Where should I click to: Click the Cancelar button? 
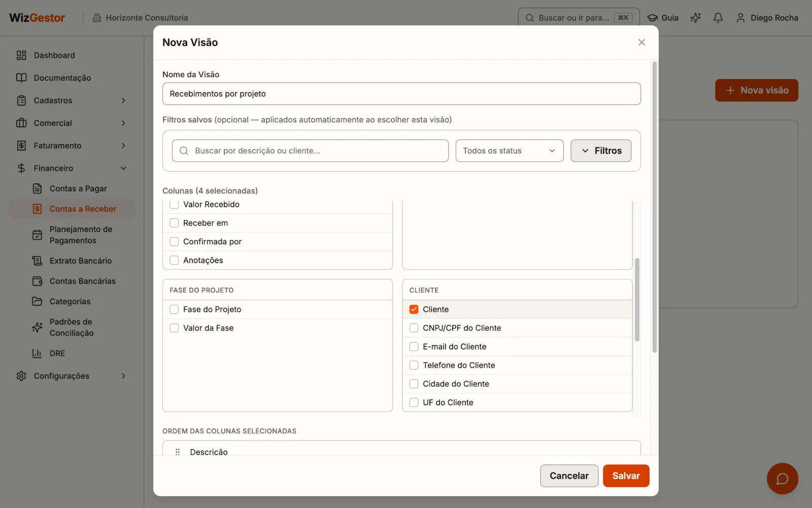point(569,476)
